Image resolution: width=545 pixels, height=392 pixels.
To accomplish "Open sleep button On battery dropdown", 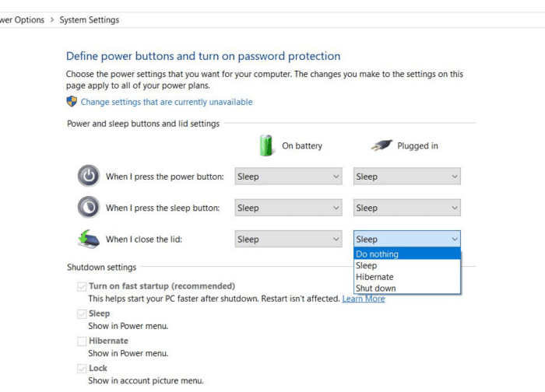I will click(x=289, y=208).
